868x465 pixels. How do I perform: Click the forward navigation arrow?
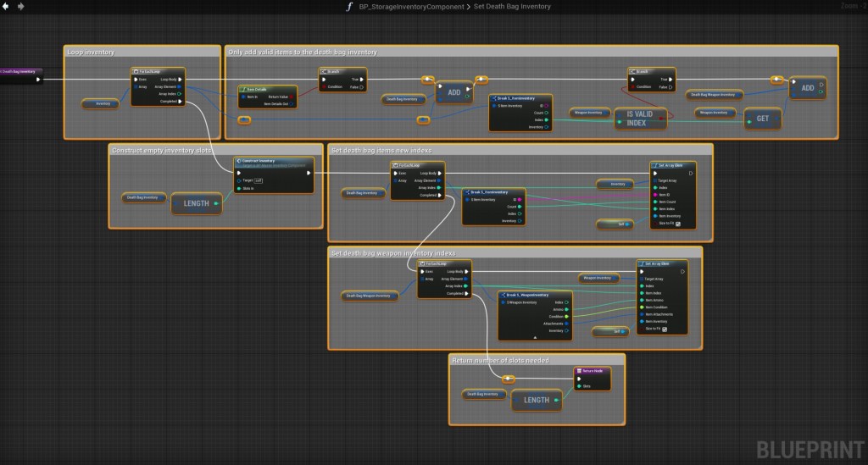[x=23, y=6]
